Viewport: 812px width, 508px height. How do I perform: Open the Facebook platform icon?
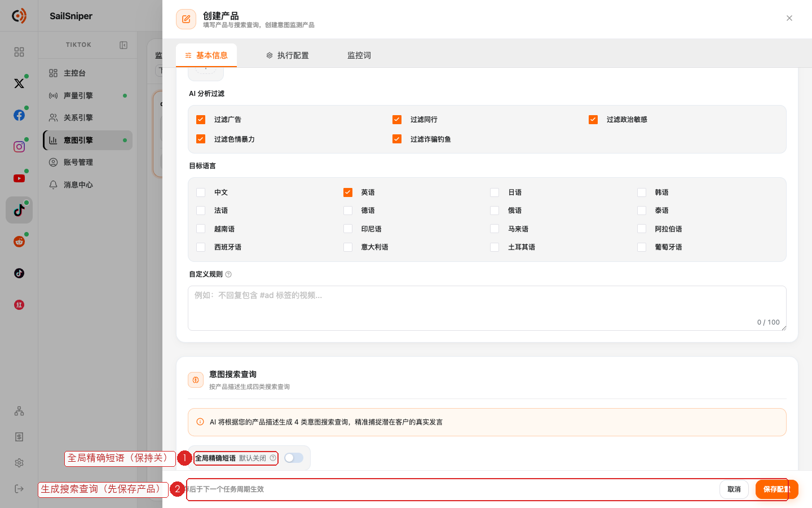pyautogui.click(x=19, y=115)
